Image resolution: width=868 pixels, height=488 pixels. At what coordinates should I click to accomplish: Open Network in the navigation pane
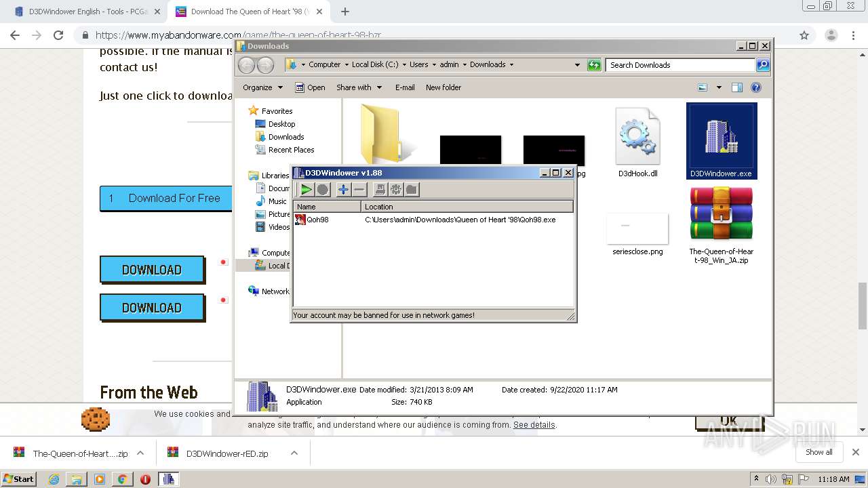click(x=269, y=291)
